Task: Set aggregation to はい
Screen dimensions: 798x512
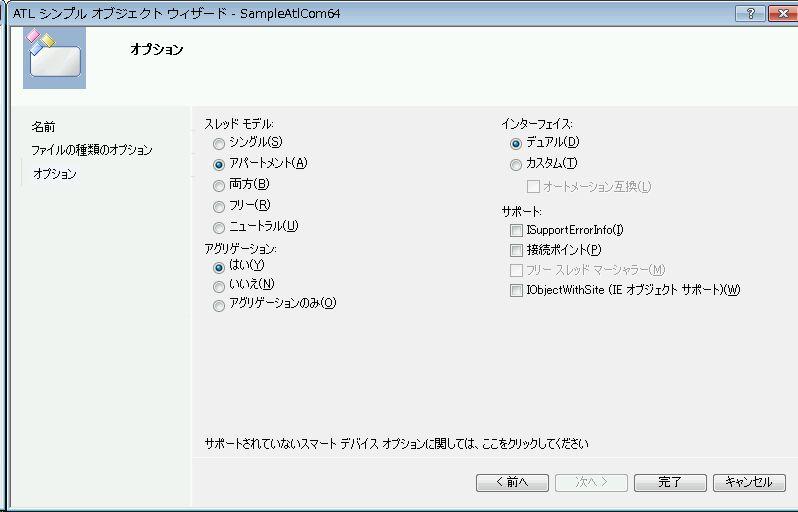Action: 219,266
